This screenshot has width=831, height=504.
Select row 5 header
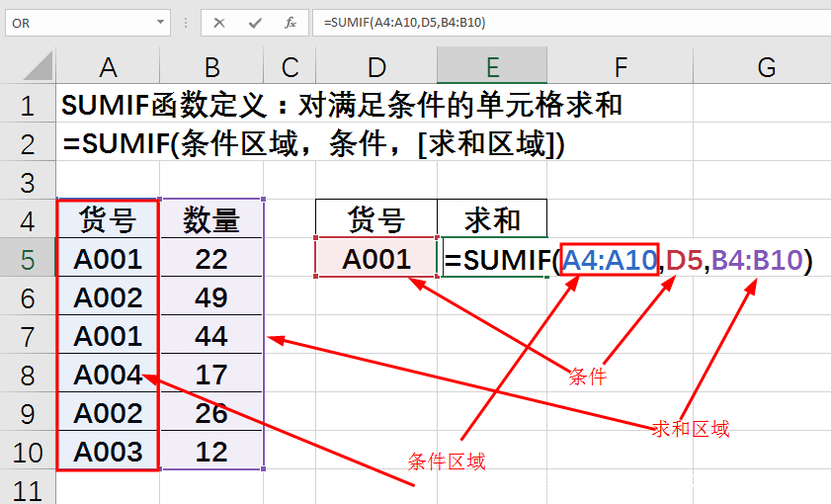[x=28, y=259]
